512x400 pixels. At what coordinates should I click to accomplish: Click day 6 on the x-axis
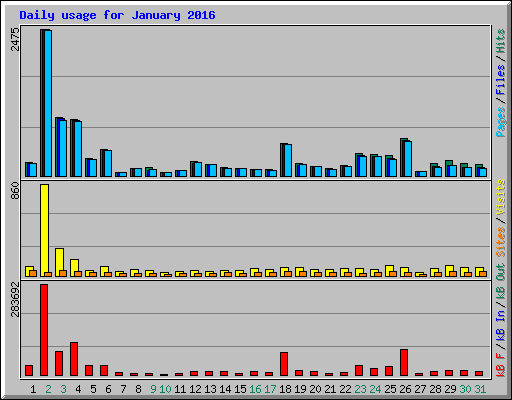tap(108, 389)
